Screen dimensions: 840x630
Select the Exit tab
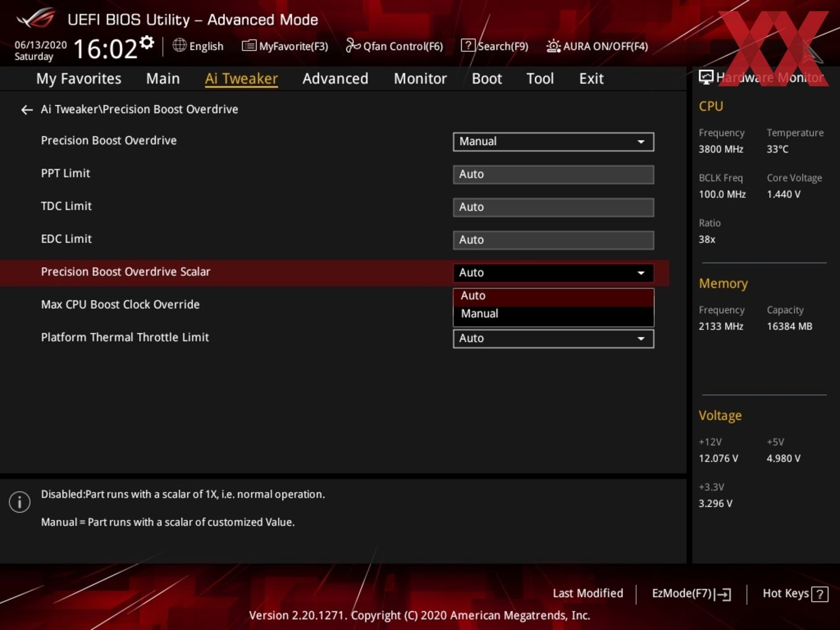click(591, 78)
